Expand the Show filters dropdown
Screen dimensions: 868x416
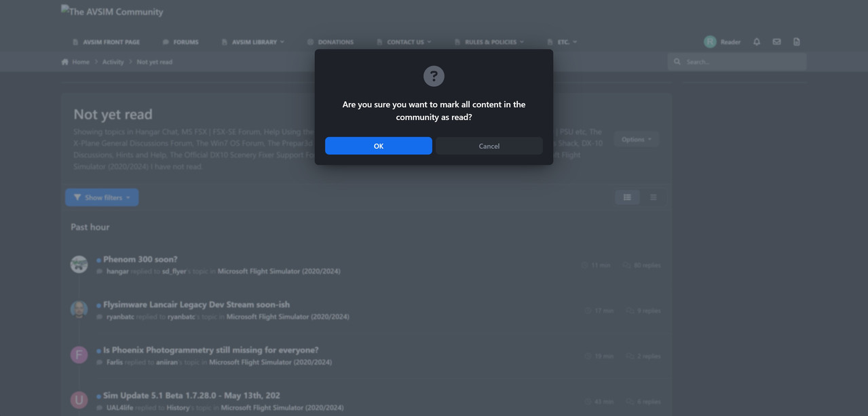pos(102,197)
